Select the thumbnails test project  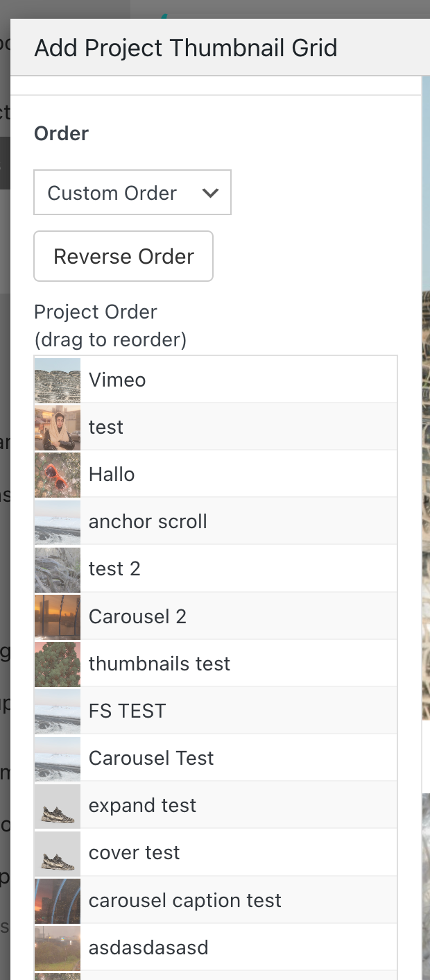(x=208, y=663)
